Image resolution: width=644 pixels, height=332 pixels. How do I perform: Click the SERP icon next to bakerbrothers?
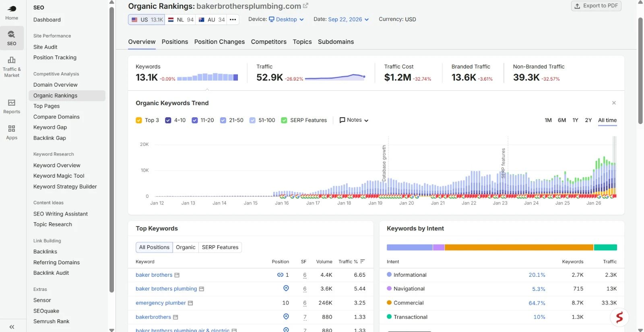pos(175,317)
